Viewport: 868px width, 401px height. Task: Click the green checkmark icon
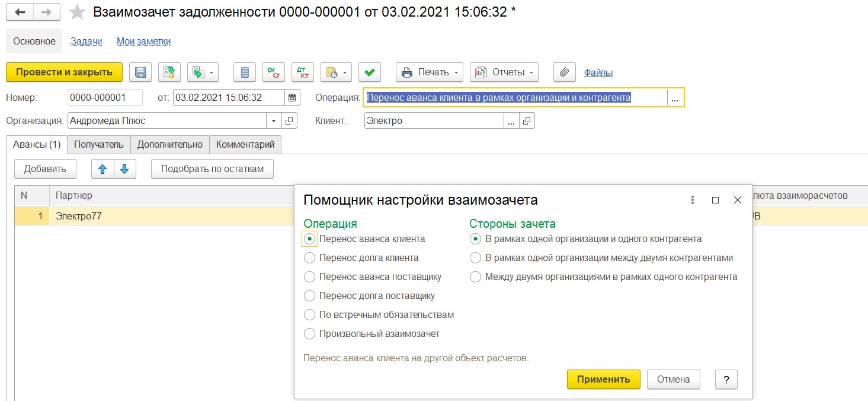click(x=369, y=72)
